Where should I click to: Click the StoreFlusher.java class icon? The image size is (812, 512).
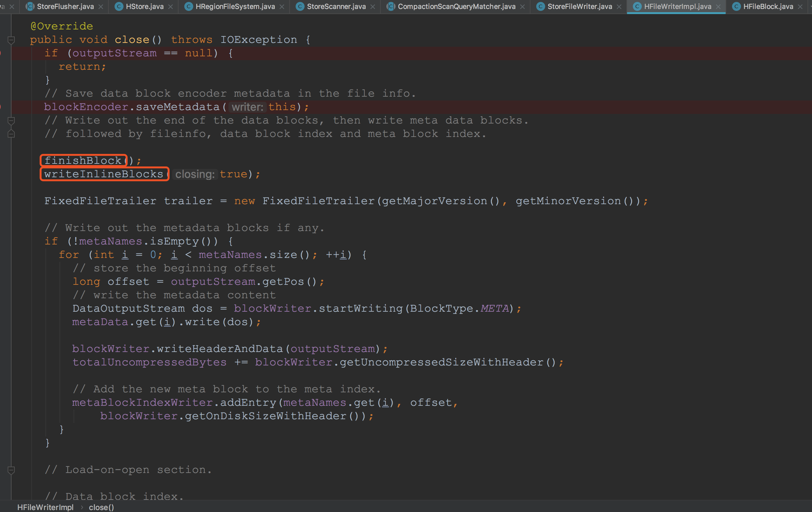click(x=30, y=6)
